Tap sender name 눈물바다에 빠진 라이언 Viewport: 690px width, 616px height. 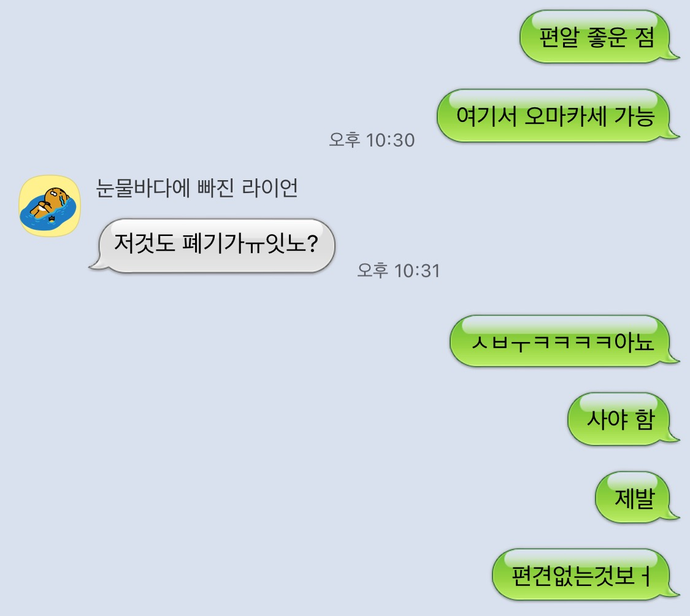pos(197,188)
